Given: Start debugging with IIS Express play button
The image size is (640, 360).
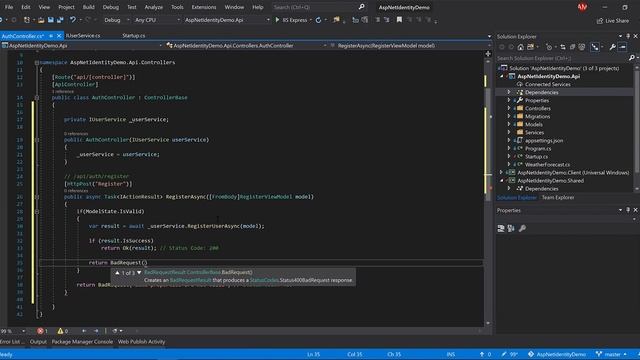Looking at the screenshot, I should click(278, 20).
